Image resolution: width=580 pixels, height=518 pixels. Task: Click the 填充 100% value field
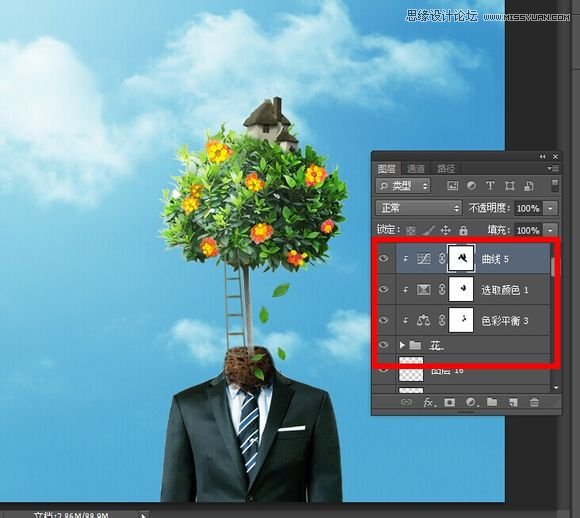[528, 231]
